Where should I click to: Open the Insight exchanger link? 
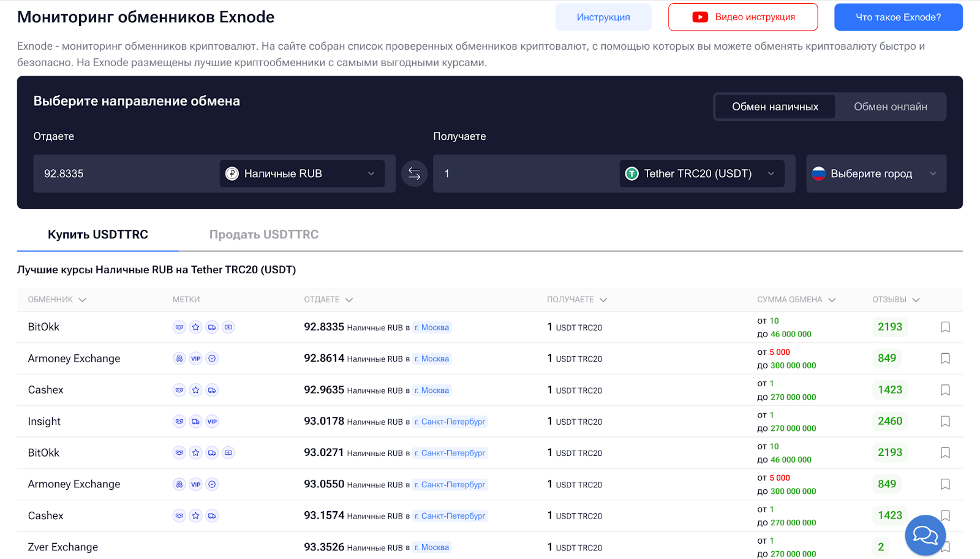(44, 422)
